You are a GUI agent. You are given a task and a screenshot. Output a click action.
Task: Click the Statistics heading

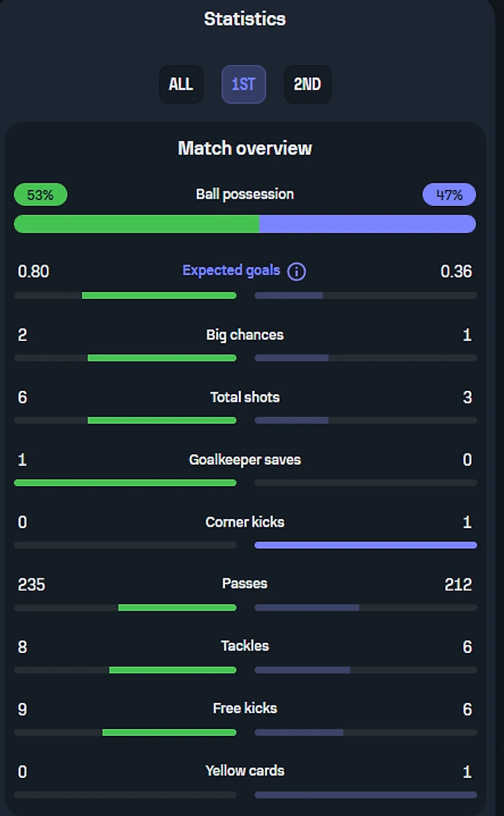pos(244,19)
